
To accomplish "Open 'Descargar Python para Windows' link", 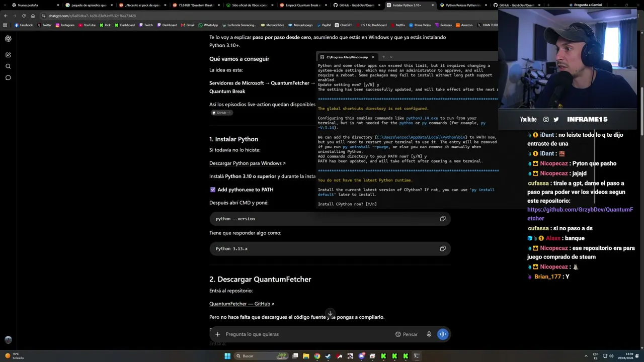I will tap(247, 163).
